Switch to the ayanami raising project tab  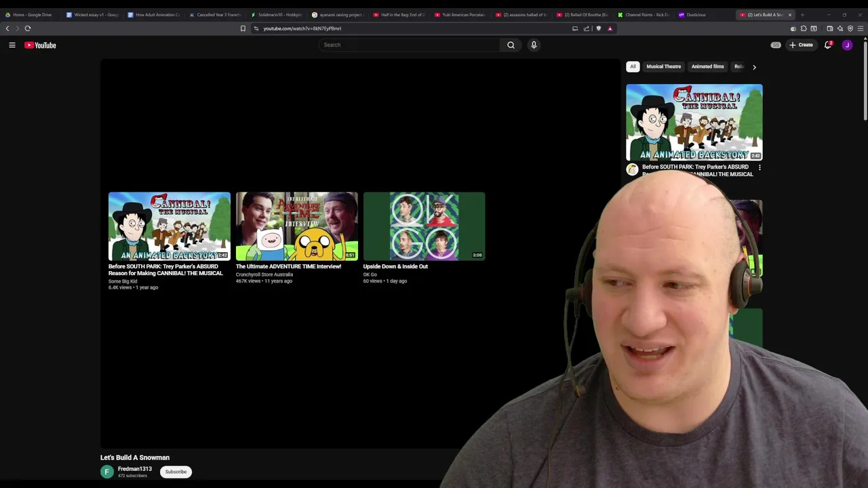[337, 14]
